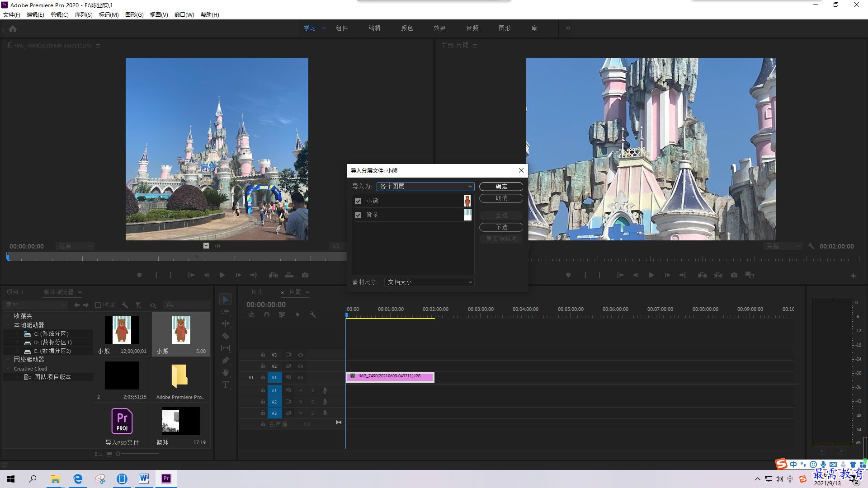
Task: Solo audio track A2
Action: click(x=312, y=402)
